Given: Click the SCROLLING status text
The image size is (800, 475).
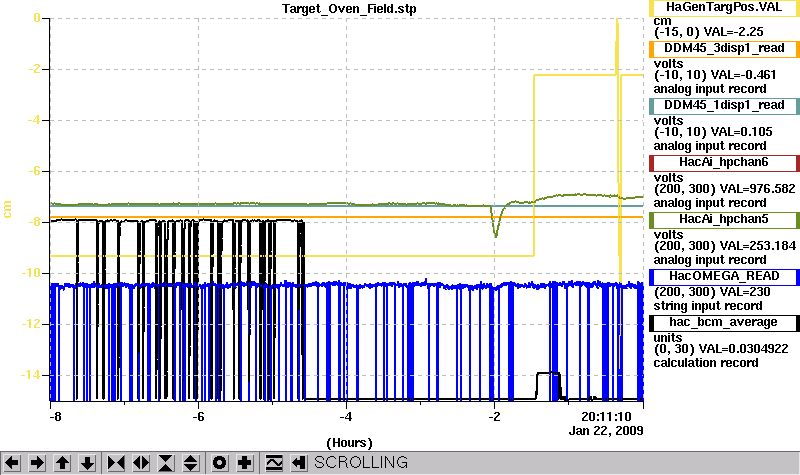Looking at the screenshot, I should point(361,462).
